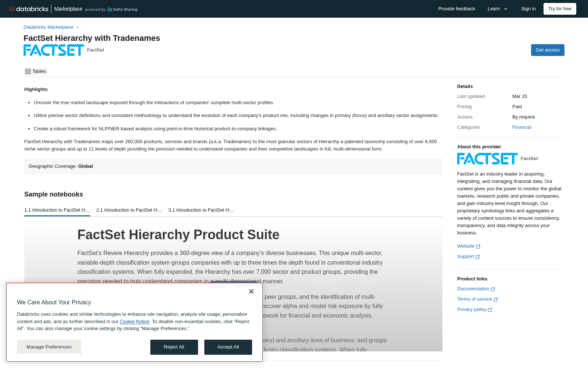The image size is (588, 368).
Task: Click the Product links heading
Action: [472, 279]
